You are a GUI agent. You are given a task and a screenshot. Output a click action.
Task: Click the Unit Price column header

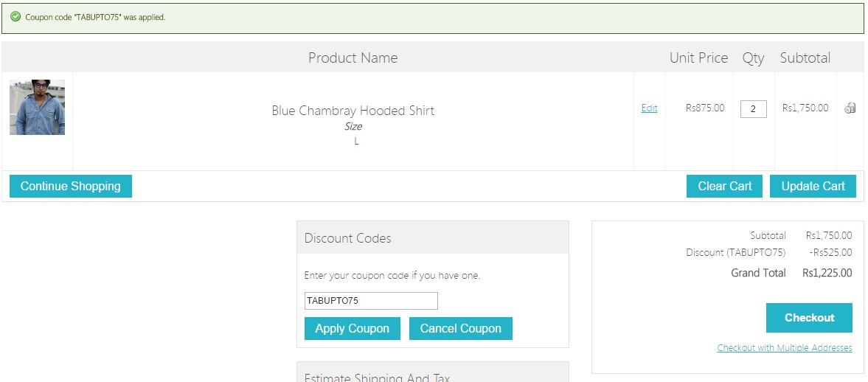coord(698,58)
